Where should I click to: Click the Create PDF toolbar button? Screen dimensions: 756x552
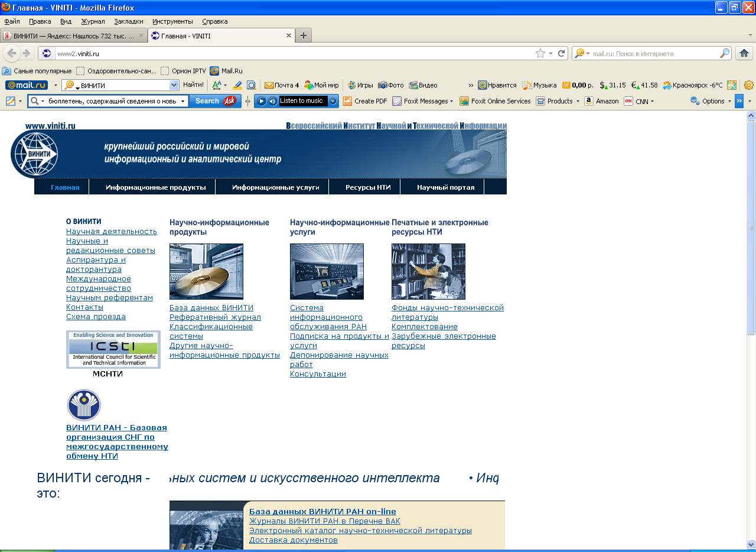(x=365, y=101)
